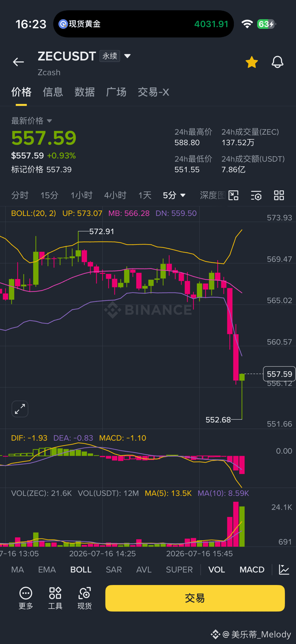Screen dimensions: 296x644
Task: Toggle the EMA indicator
Action: 47,570
